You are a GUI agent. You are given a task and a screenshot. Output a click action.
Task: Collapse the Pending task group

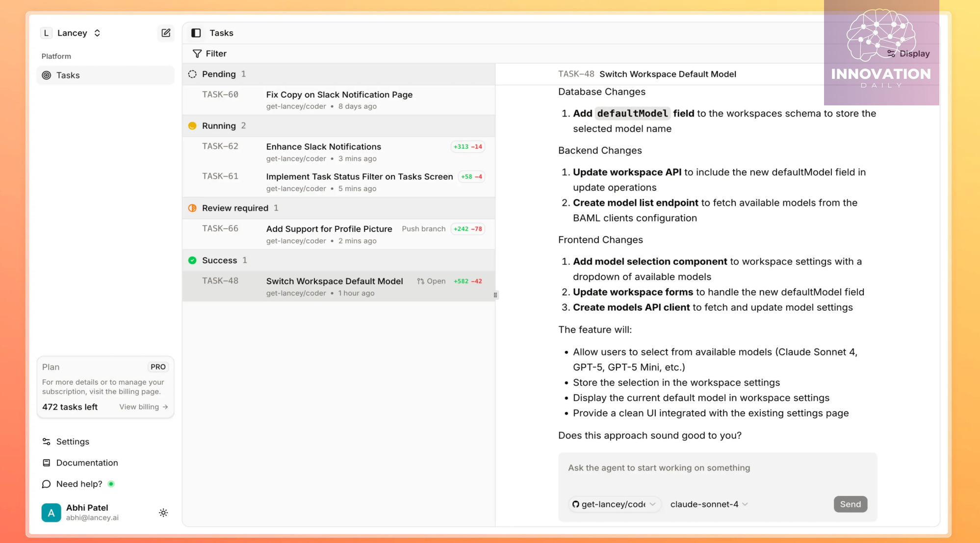219,74
